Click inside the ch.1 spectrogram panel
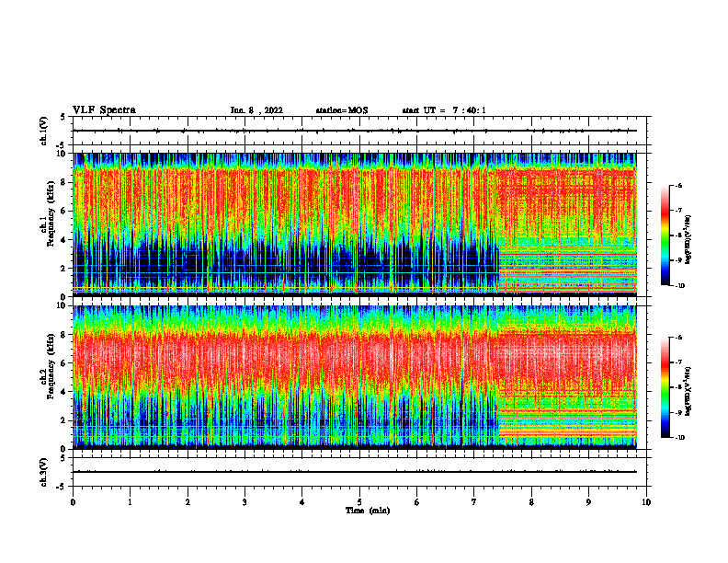 click(x=355, y=224)
